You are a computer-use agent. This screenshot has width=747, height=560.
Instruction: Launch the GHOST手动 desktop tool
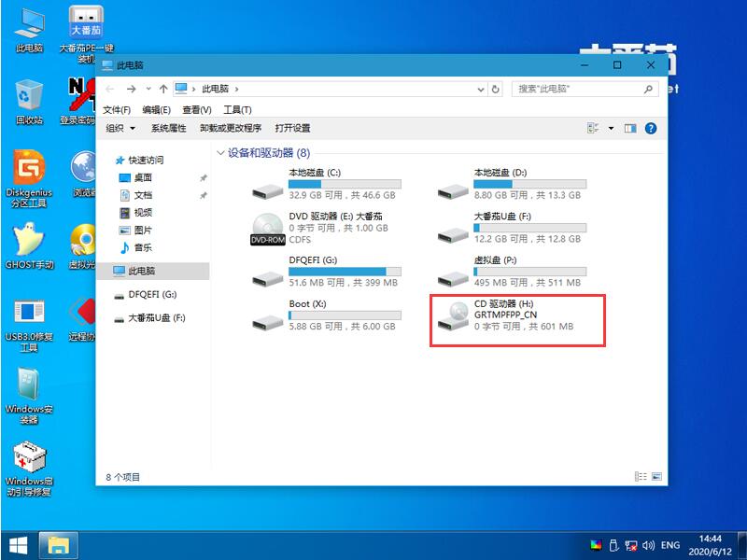click(x=27, y=247)
